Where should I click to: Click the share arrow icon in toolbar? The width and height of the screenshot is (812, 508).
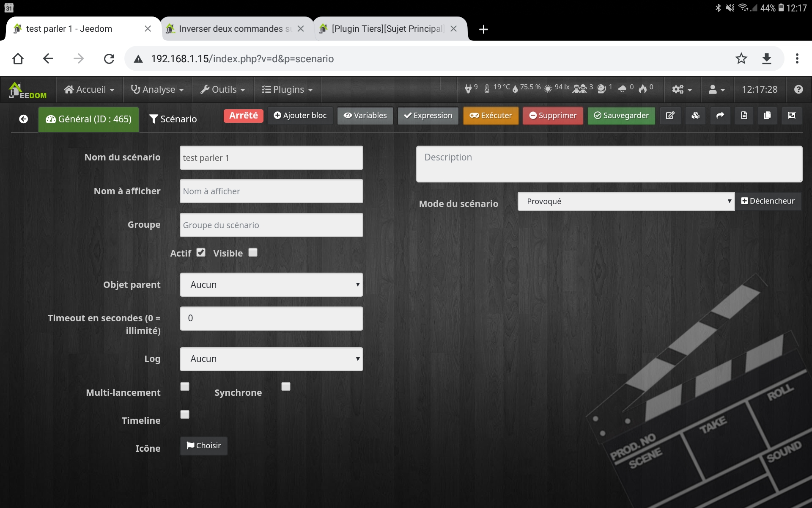(720, 116)
